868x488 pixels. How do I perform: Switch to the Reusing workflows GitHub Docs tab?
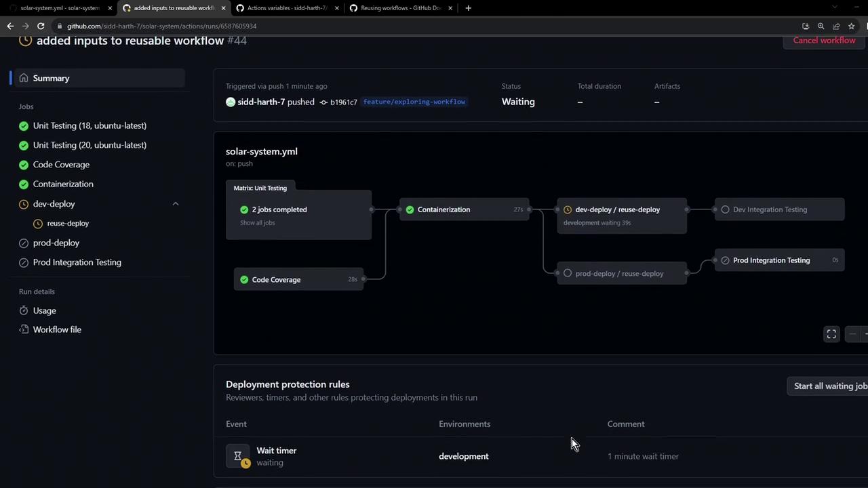400,8
